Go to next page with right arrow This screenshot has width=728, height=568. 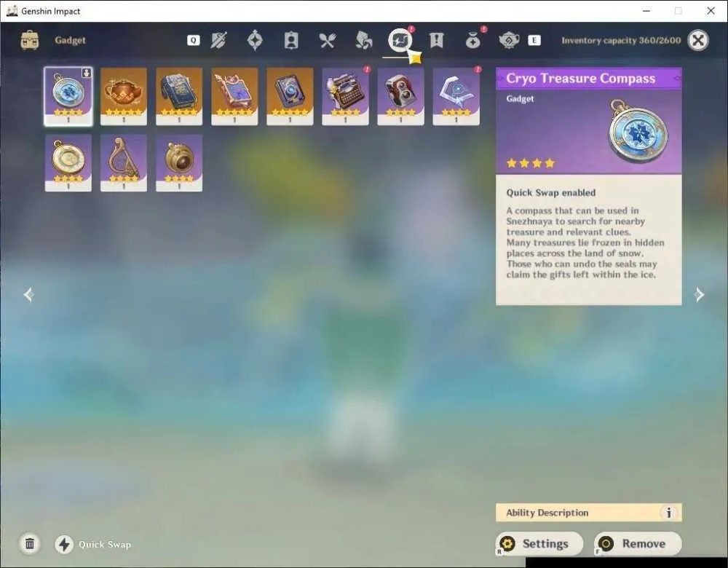point(699,294)
